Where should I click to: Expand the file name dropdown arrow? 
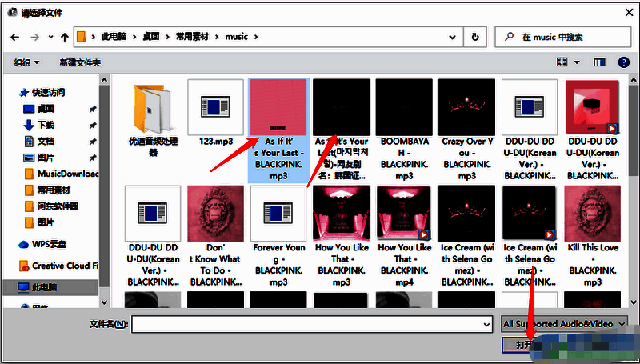486,325
